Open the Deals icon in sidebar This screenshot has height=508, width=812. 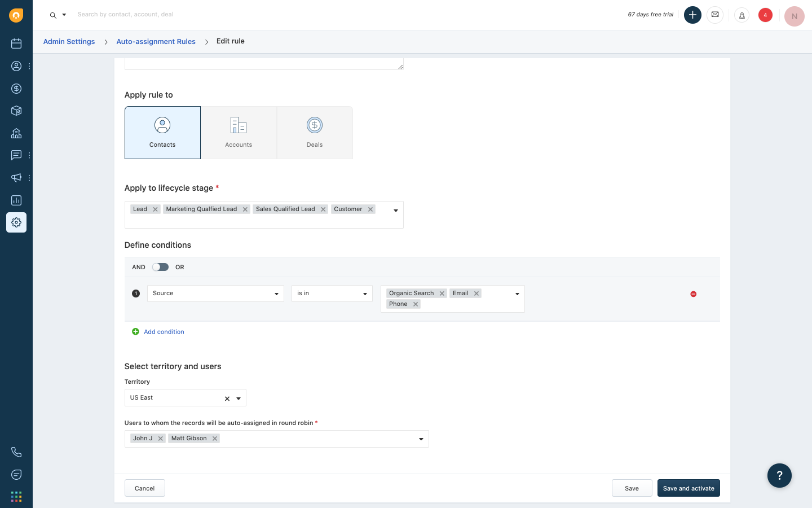[16, 89]
